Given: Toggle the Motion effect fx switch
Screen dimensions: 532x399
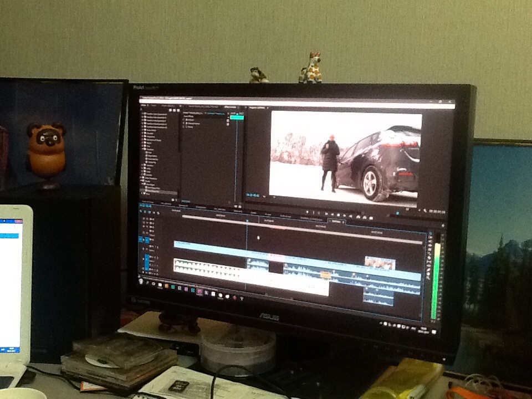Looking at the screenshot, I should coord(187,119).
